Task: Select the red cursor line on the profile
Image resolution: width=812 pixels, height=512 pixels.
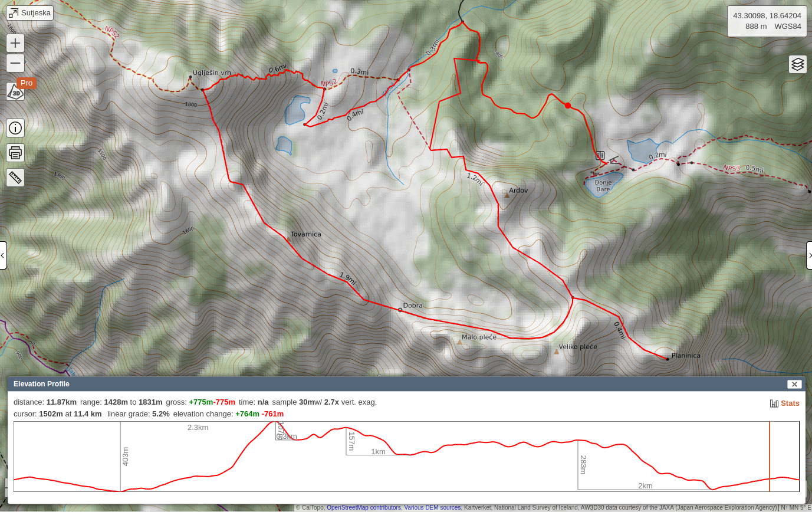Action: coord(769,457)
